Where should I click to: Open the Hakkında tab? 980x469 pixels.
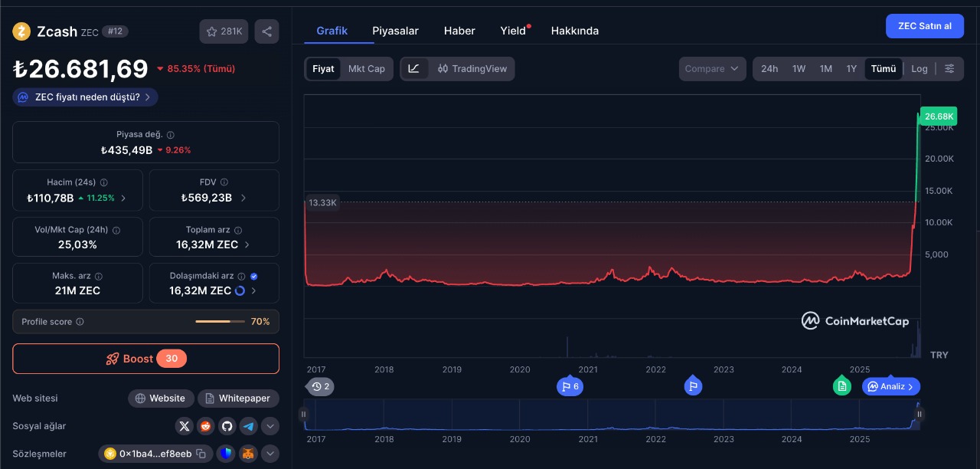(x=574, y=31)
